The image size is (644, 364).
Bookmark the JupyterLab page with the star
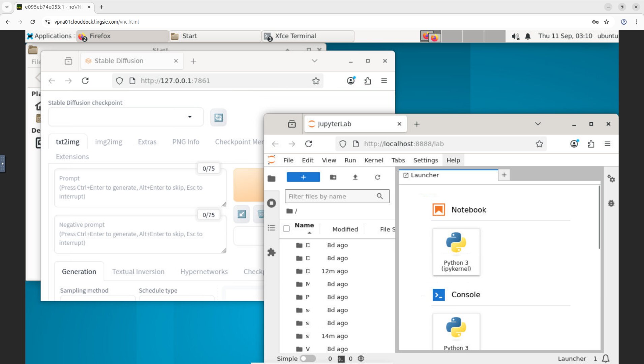tap(539, 144)
